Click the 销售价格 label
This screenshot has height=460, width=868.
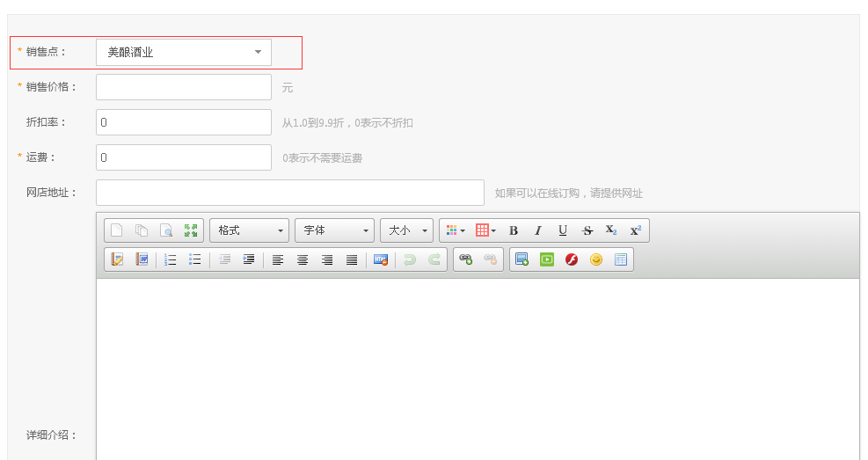51,87
